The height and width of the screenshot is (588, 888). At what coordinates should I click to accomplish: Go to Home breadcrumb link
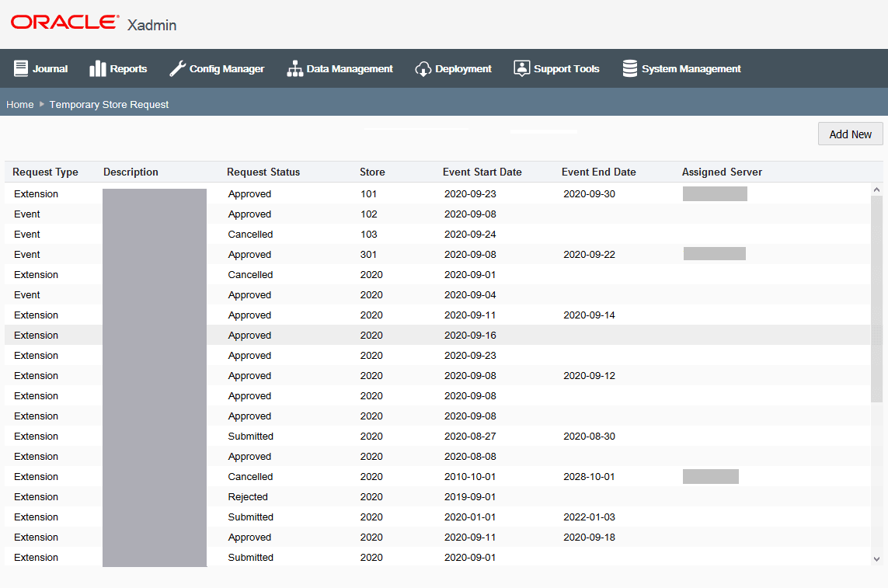[20, 104]
